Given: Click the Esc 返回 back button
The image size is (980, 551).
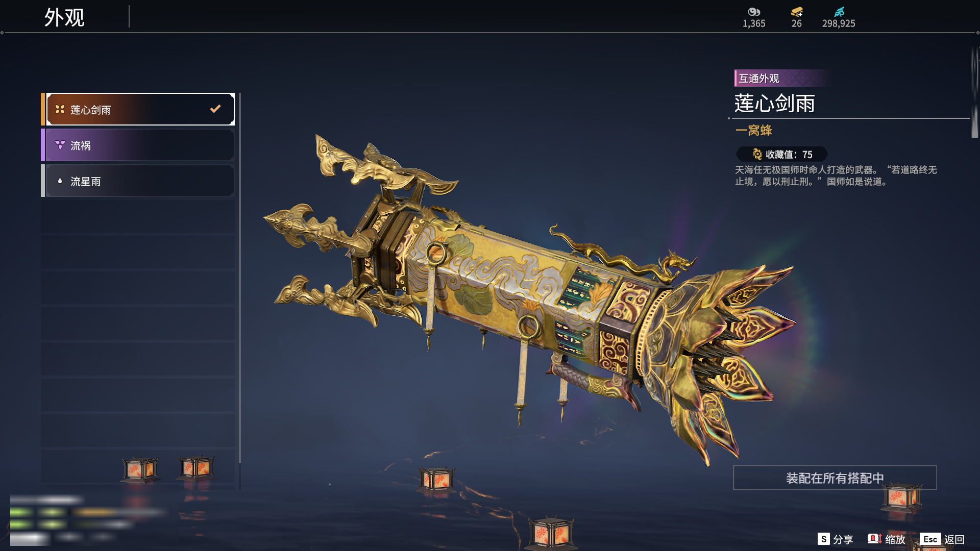Looking at the screenshot, I should [x=942, y=539].
